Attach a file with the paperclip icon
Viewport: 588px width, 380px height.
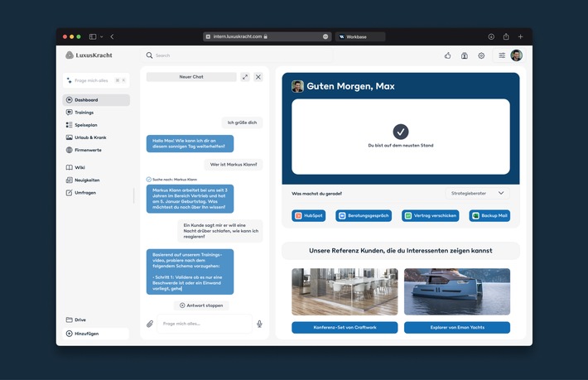(x=150, y=324)
